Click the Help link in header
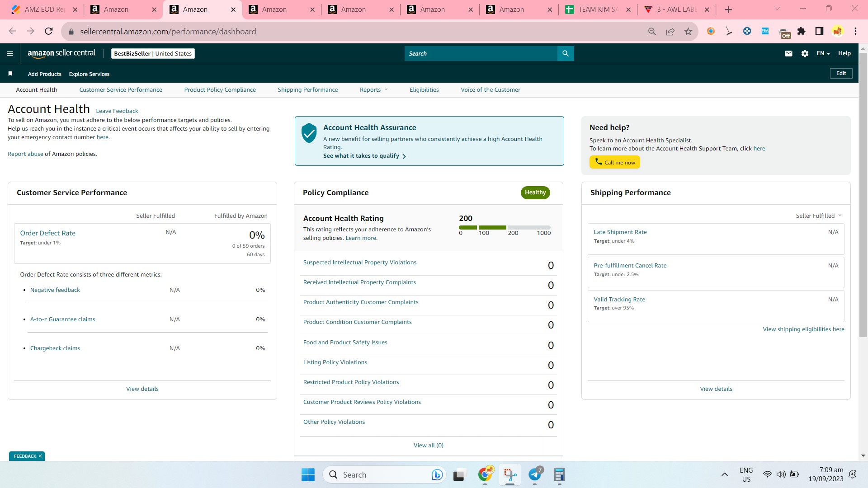This screenshot has height=488, width=868. tap(844, 53)
